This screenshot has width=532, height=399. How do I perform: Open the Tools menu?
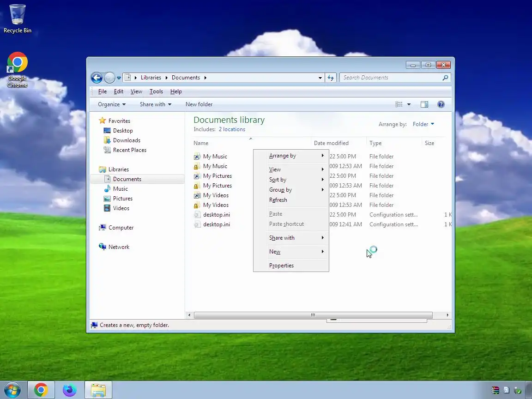pyautogui.click(x=156, y=91)
